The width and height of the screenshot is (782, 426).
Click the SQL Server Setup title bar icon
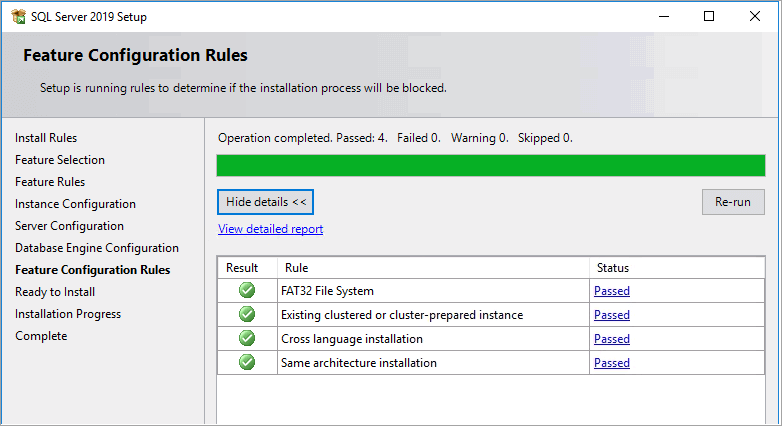click(18, 16)
